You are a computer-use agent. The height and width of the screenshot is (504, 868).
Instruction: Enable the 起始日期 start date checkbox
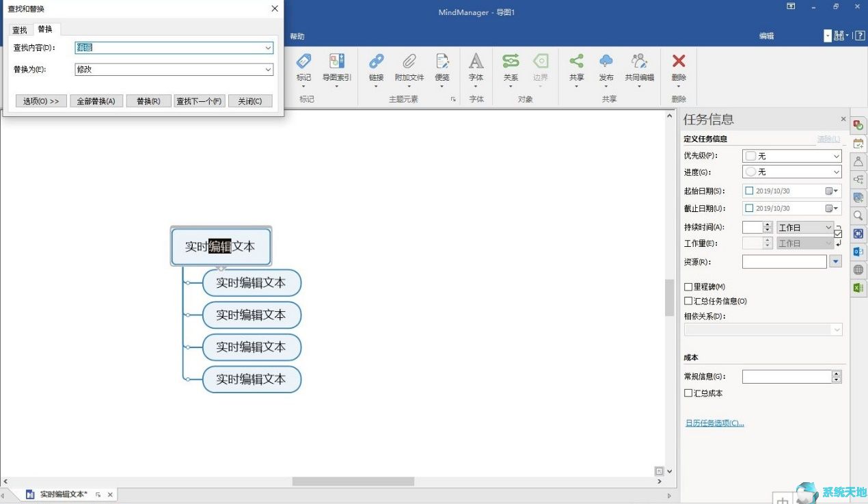pos(749,191)
